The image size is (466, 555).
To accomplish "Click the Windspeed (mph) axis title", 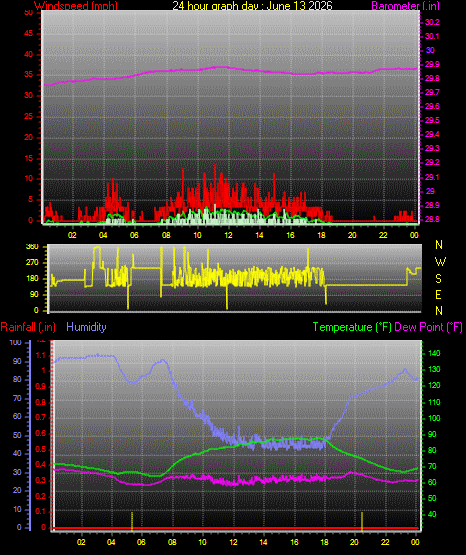I will 76,6.
